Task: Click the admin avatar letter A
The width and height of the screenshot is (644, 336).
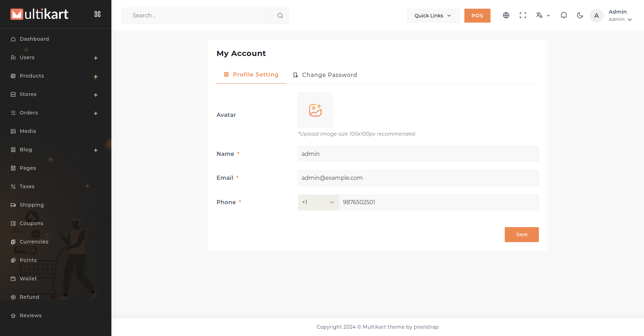Action: tap(596, 16)
